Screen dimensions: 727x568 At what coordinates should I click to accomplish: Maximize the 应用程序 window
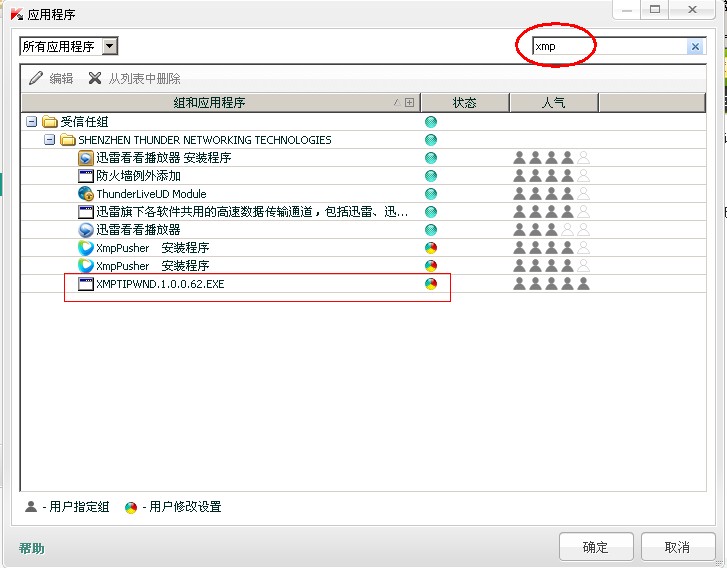point(655,10)
